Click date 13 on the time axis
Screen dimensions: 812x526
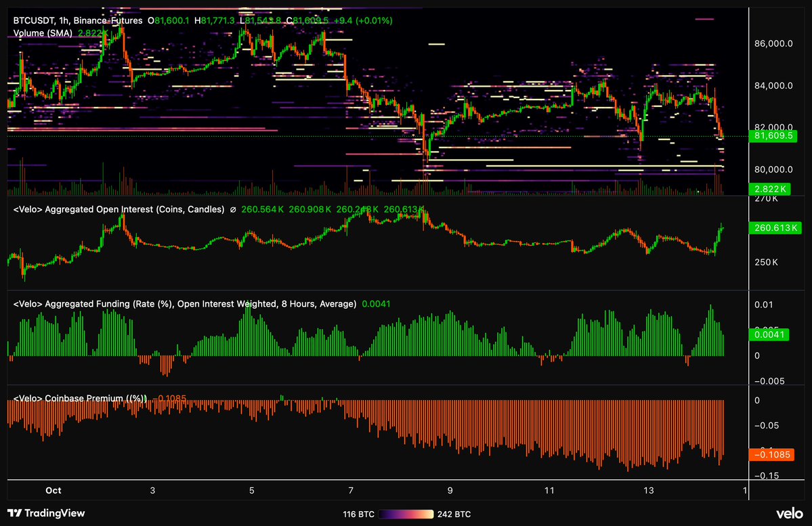648,490
